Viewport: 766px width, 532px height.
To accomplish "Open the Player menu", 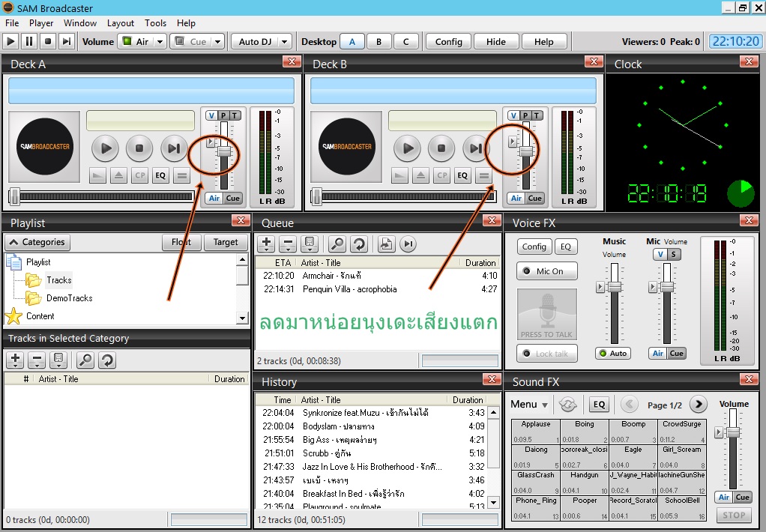I will pyautogui.click(x=41, y=23).
